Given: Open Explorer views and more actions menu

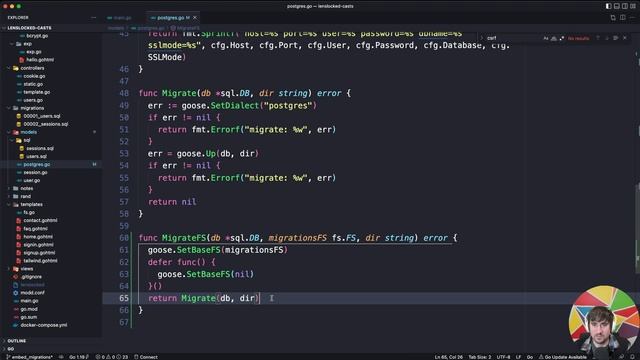Looking at the screenshot, I should 93,18.
